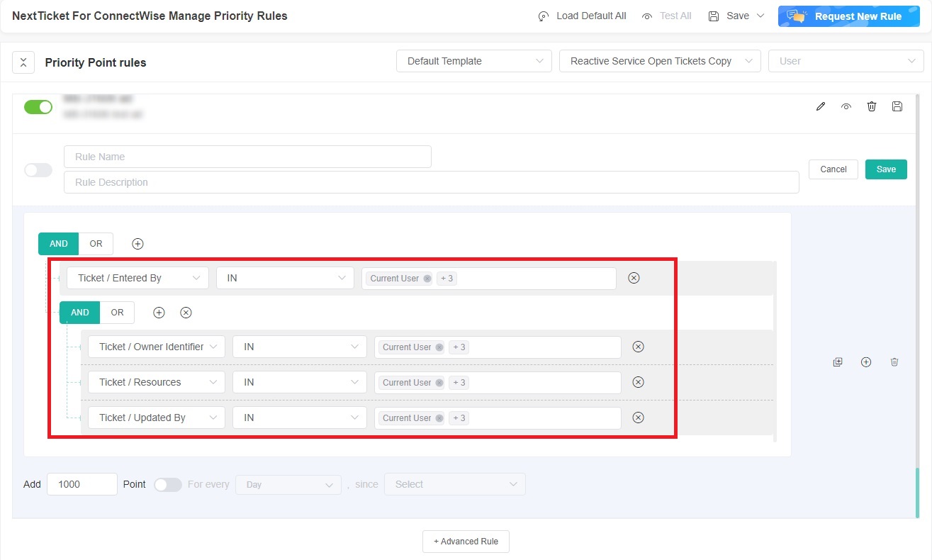Open Reactive Service Open Tickets Copy dropdown
Image resolution: width=932 pixels, height=560 pixels.
point(659,61)
